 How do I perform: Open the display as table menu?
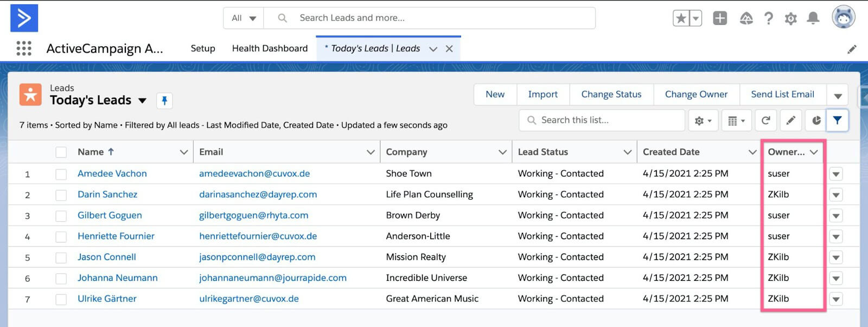736,121
